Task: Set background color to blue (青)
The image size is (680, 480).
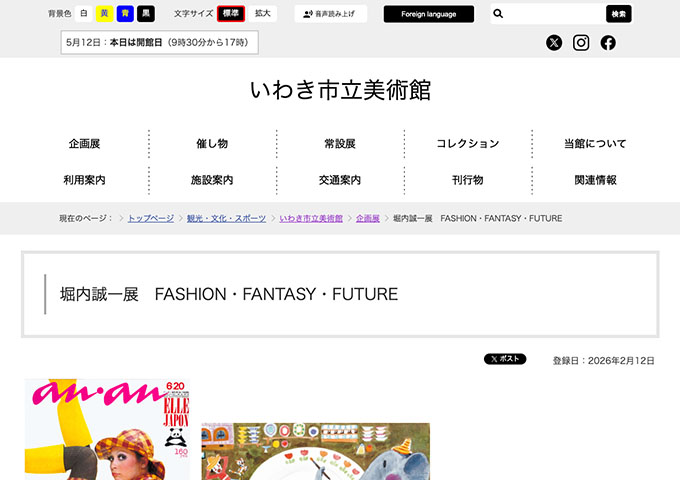Action: (x=125, y=13)
